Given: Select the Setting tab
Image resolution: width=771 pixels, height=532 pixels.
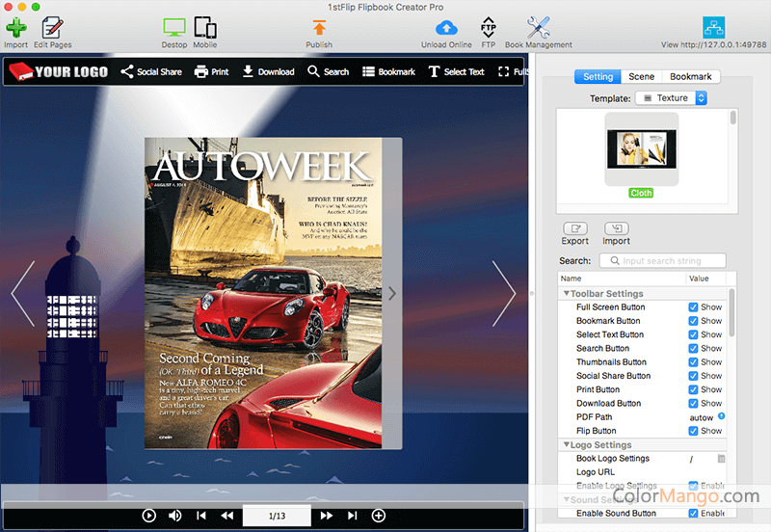Looking at the screenshot, I should click(598, 77).
